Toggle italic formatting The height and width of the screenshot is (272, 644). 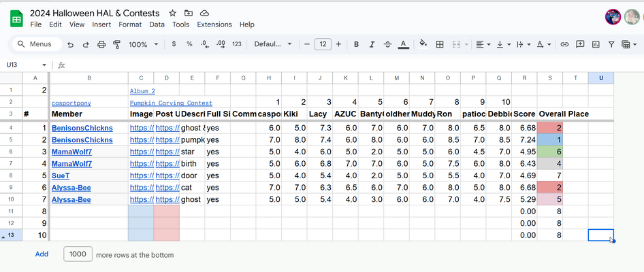click(372, 44)
